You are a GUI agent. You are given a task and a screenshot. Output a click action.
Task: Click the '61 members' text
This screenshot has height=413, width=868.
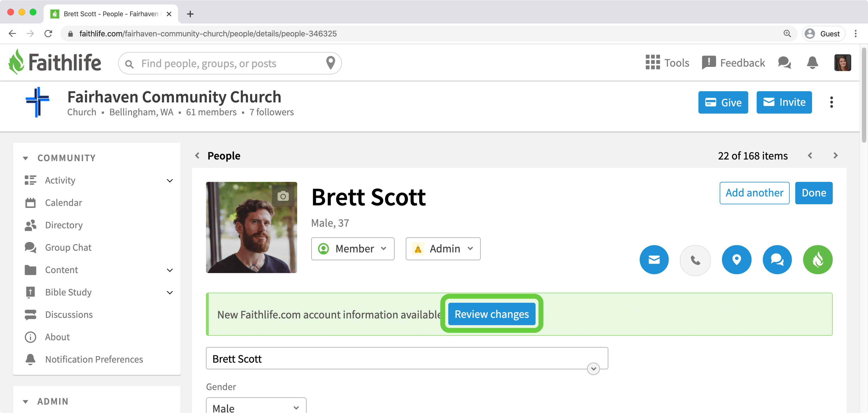(x=211, y=112)
